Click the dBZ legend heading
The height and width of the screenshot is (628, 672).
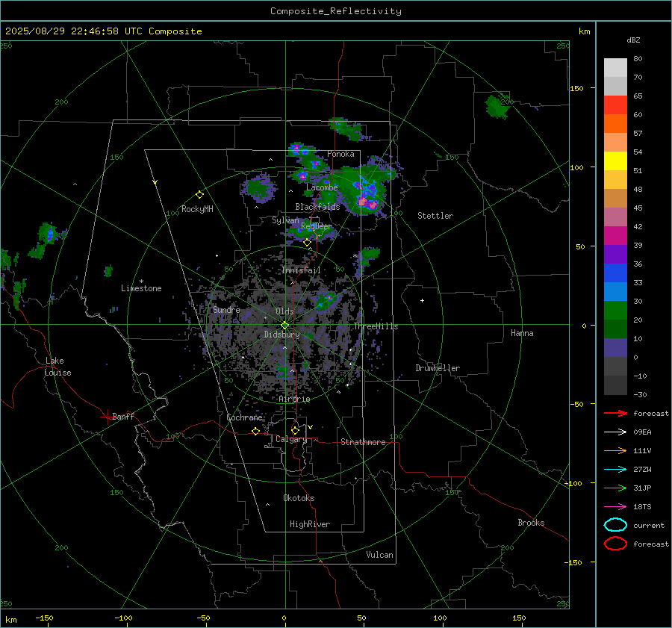coord(633,40)
